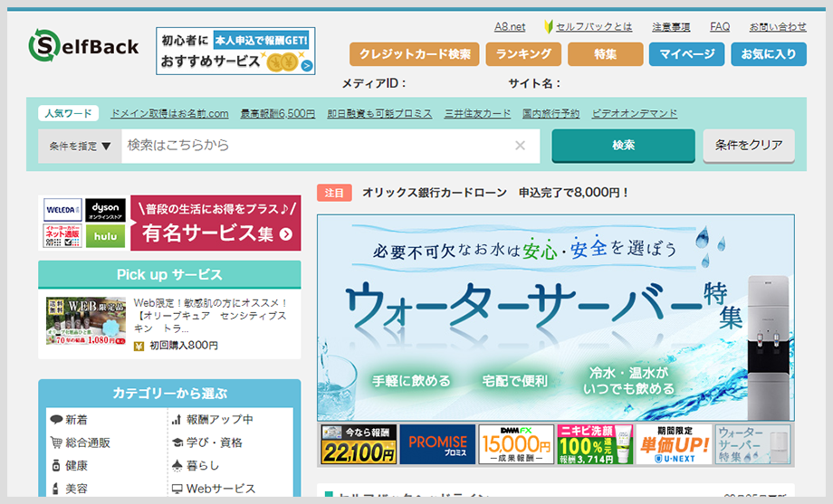Select the PROMISE プロミス slide thumbnail
Screen dimensions: 833x504
[x=437, y=444]
